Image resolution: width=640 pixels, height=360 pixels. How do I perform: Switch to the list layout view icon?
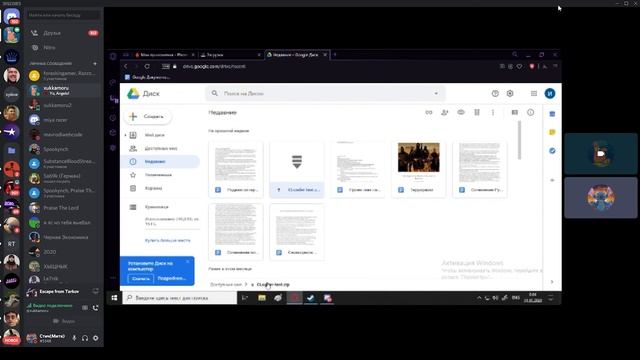[514, 112]
